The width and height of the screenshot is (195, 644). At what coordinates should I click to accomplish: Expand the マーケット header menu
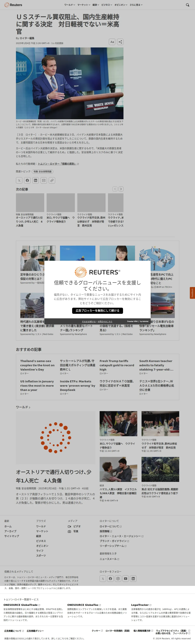click(84, 5)
